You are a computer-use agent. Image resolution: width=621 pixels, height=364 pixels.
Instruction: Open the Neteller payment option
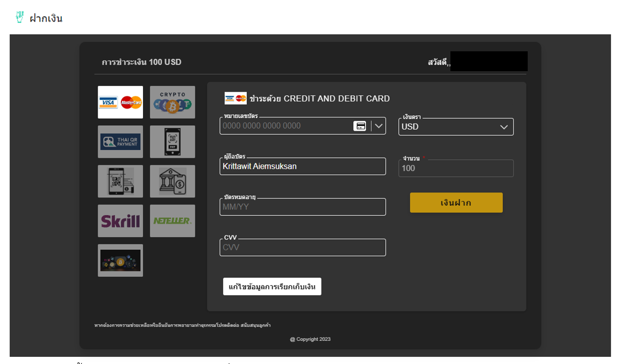coord(172,221)
